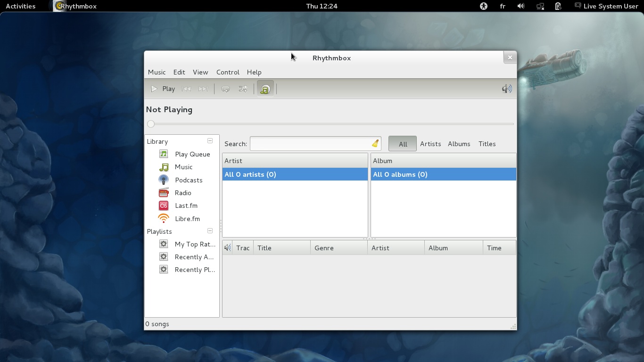The width and height of the screenshot is (644, 362).
Task: Open the system volume icon in top bar
Action: click(x=521, y=6)
